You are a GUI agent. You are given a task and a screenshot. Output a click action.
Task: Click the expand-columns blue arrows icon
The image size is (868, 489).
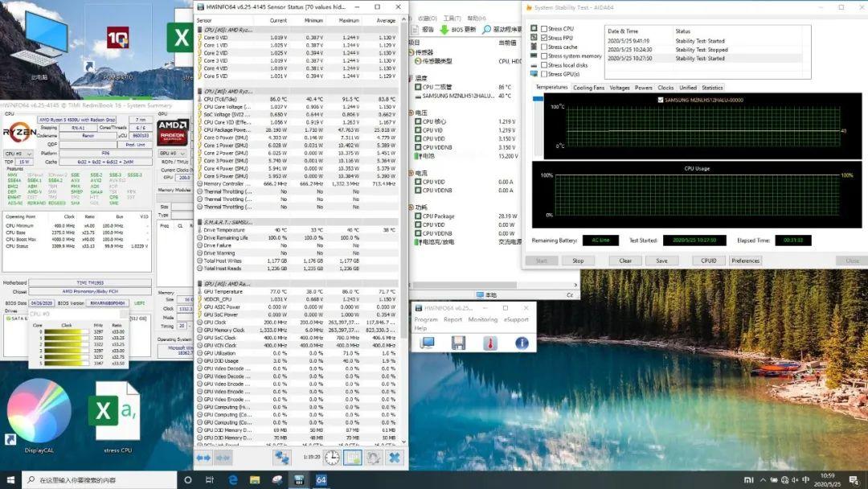(203, 458)
